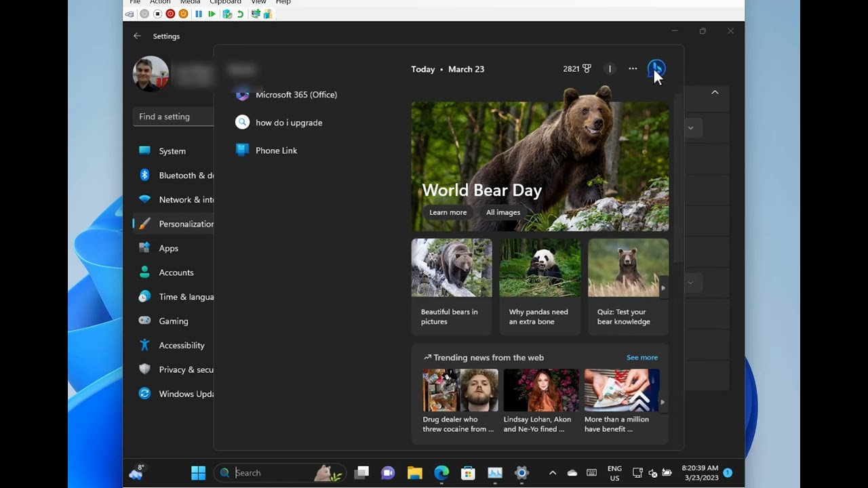Open Microsoft Rewards points 2821
868x488 pixels.
pyautogui.click(x=577, y=68)
